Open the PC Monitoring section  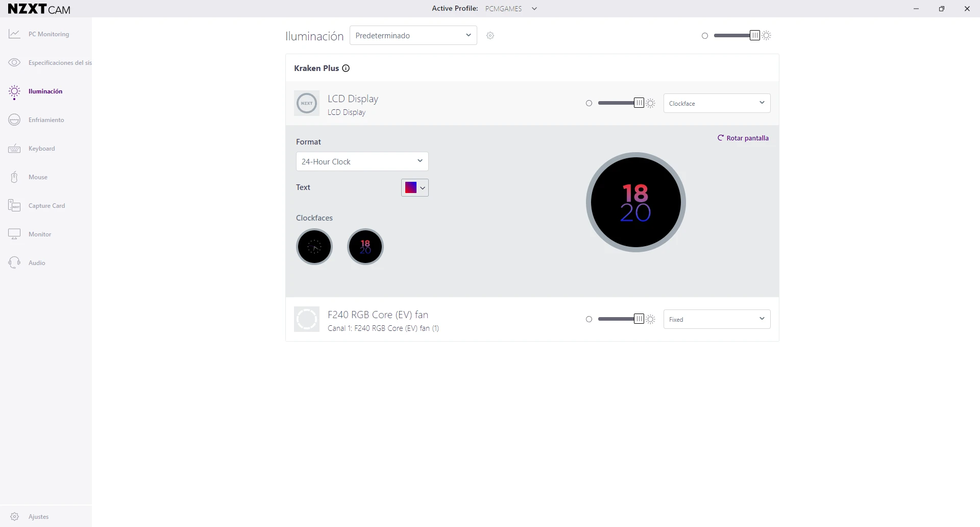pyautogui.click(x=46, y=34)
